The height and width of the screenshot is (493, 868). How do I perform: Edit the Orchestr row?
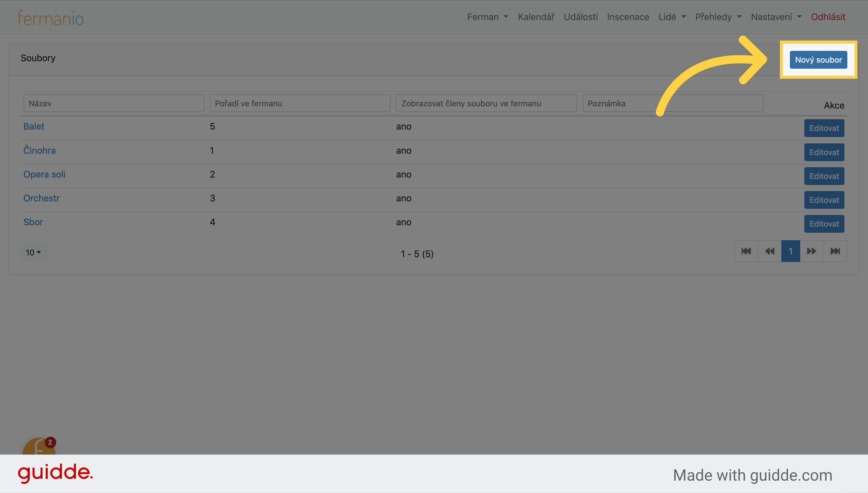click(824, 200)
